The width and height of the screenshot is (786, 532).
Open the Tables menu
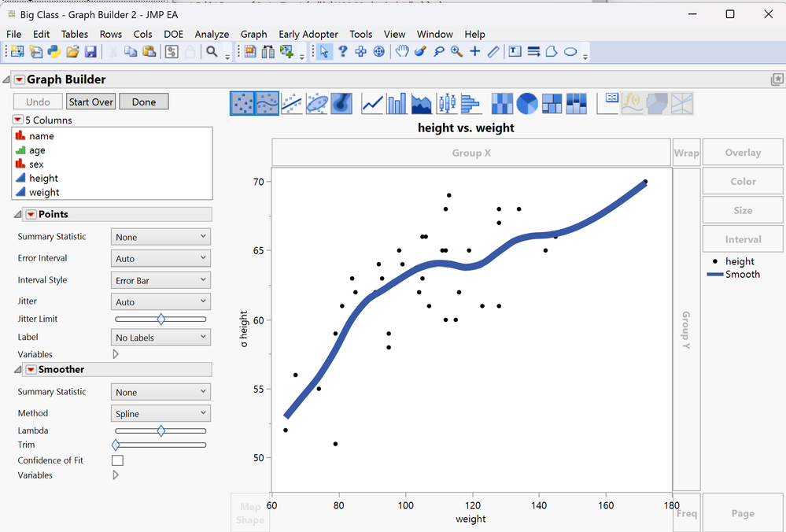(74, 34)
